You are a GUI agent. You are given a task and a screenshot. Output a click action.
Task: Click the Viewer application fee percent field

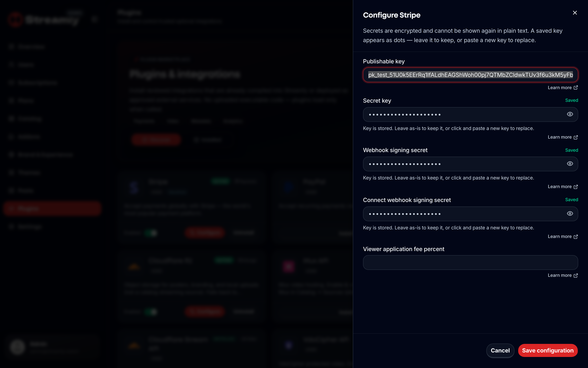click(x=470, y=262)
